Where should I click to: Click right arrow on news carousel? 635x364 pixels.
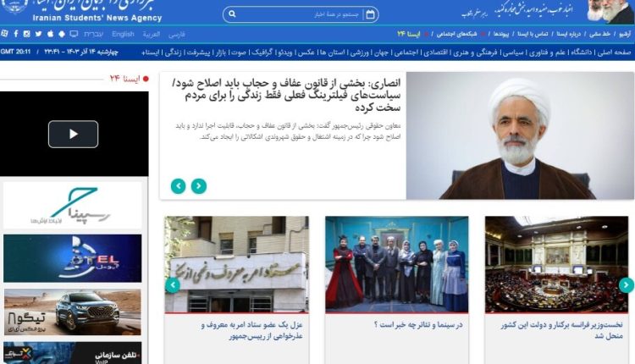(627, 285)
